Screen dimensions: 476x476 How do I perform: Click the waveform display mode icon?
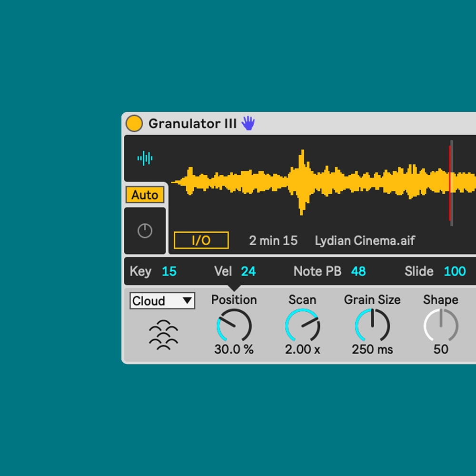(145, 158)
